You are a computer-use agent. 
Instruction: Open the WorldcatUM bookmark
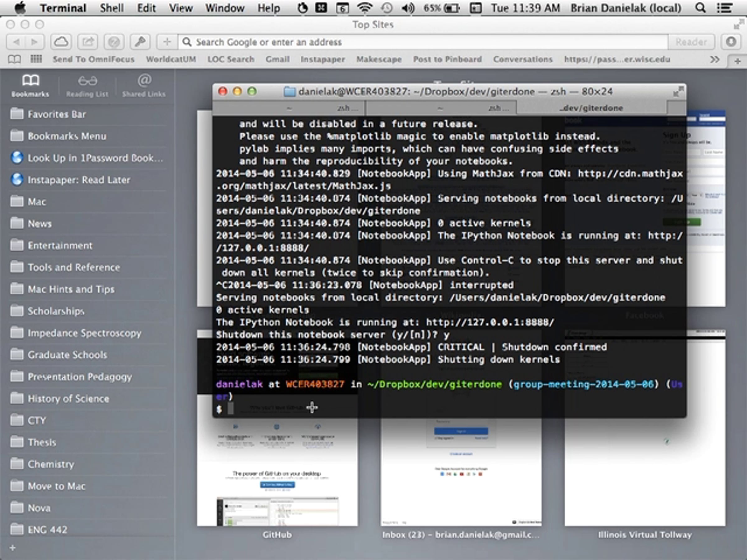pyautogui.click(x=171, y=59)
